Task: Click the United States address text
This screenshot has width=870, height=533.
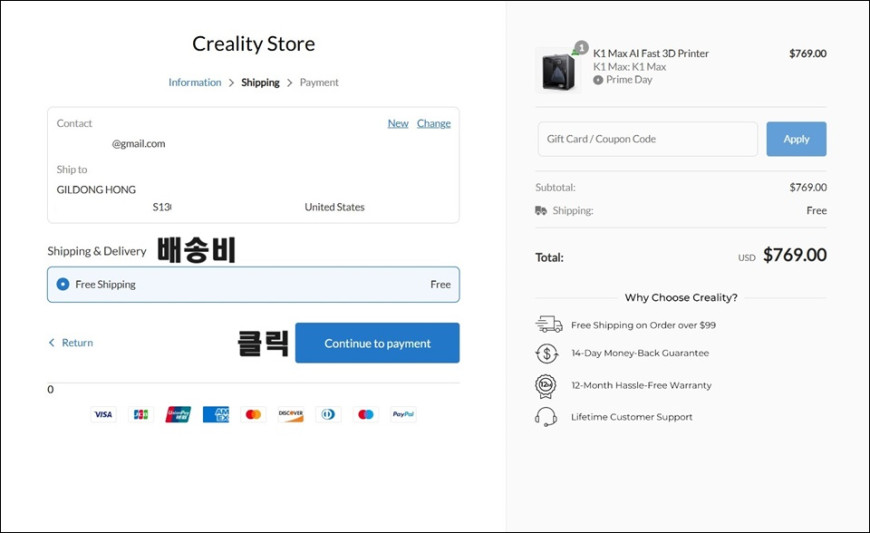Action: pos(335,207)
